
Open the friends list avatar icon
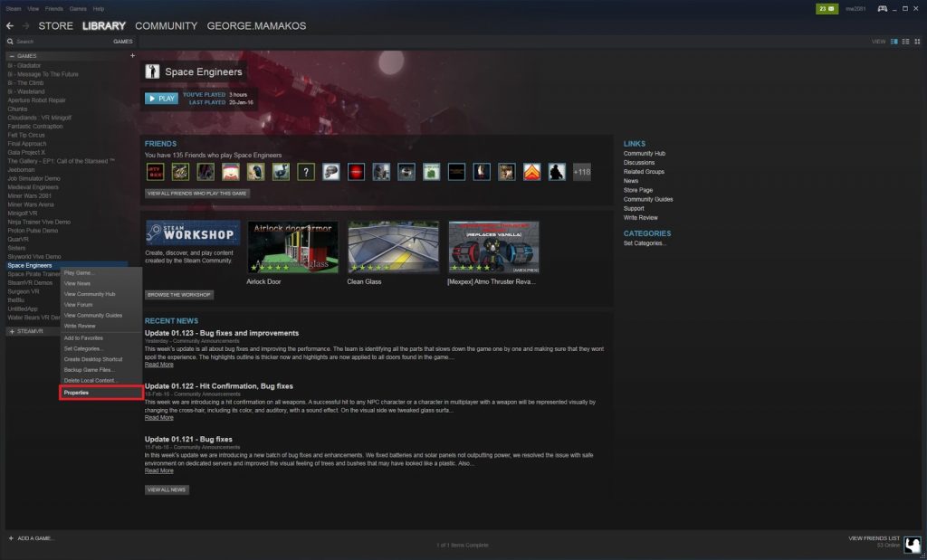point(913,544)
